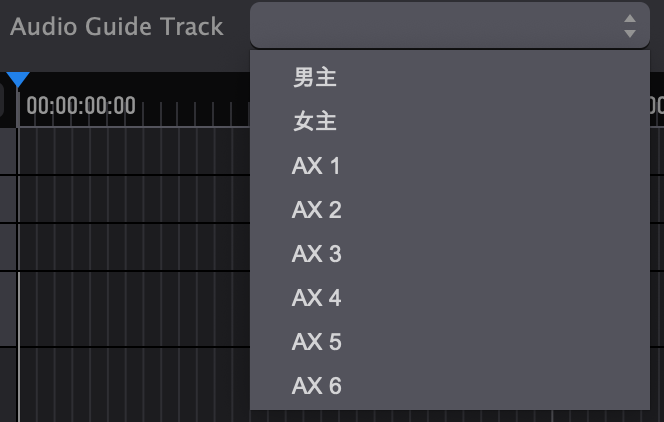The image size is (664, 422).
Task: Select AX 4 as audio guide track
Action: [x=450, y=298]
